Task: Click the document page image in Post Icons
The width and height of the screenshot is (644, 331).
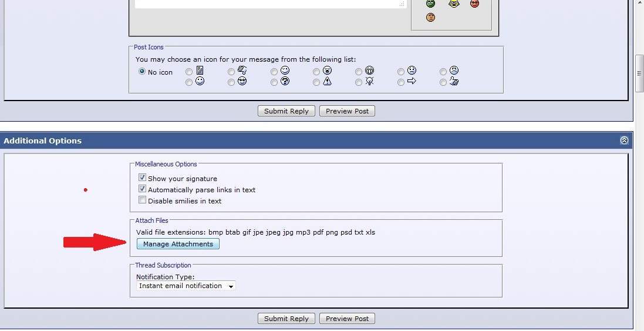Action: point(200,71)
